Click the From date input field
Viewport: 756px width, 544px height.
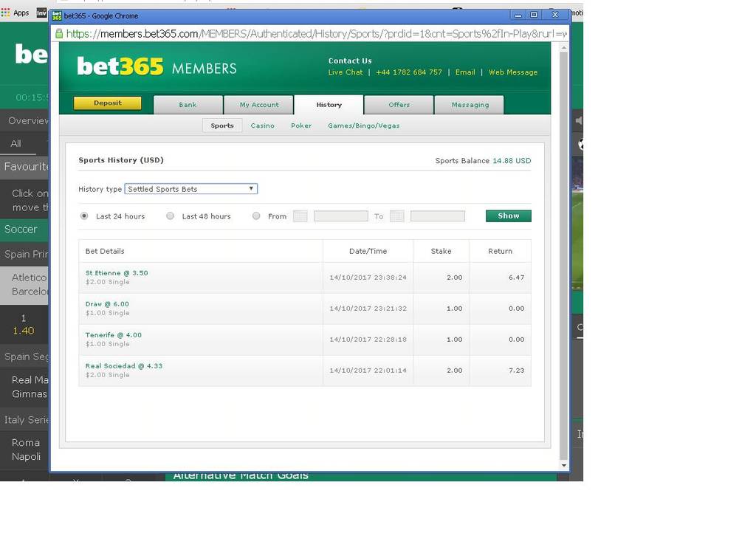tap(341, 216)
